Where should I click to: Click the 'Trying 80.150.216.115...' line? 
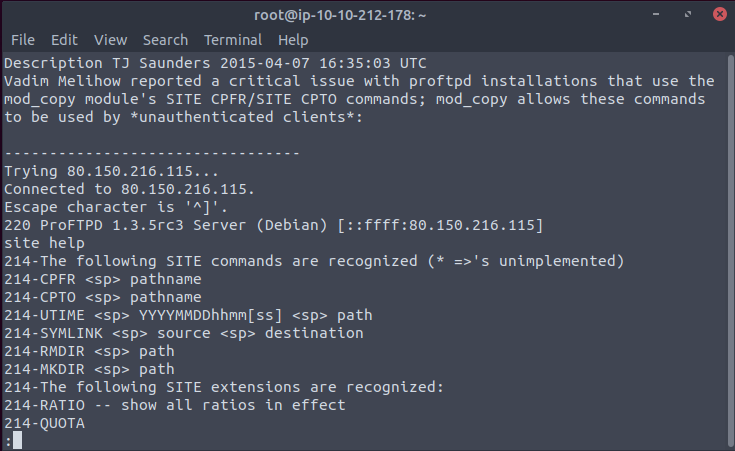[112, 171]
